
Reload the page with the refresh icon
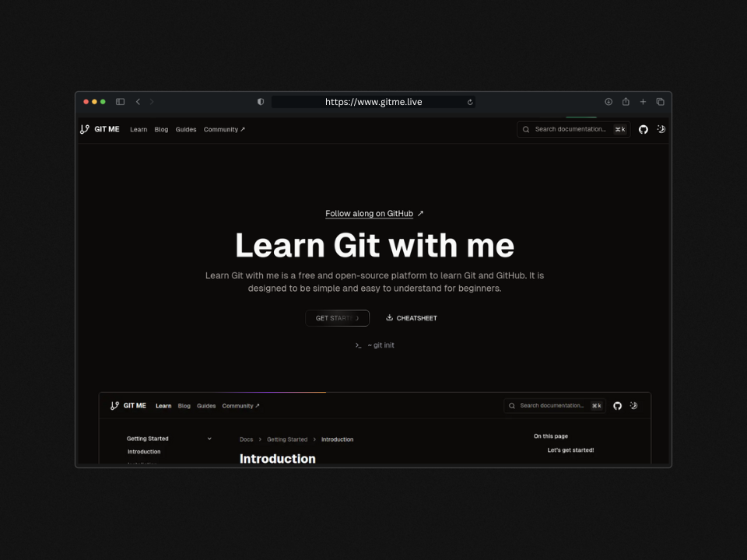tap(470, 102)
